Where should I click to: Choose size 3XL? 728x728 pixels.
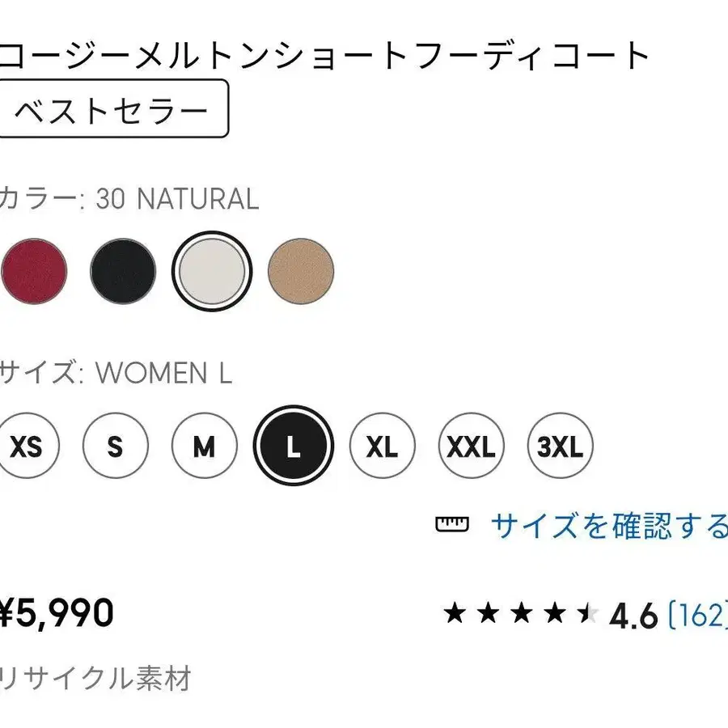561,446
